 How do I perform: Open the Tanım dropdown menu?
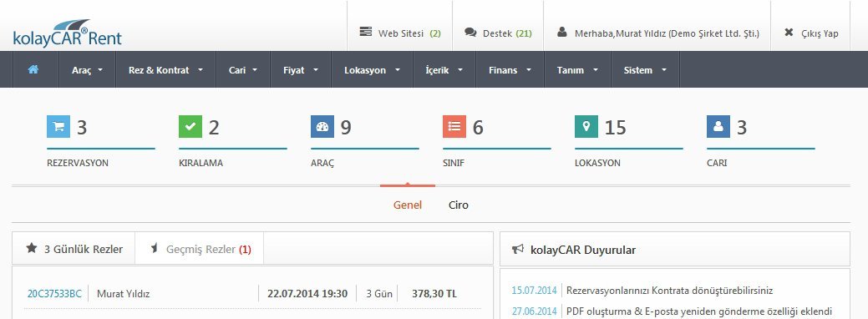[x=577, y=70]
